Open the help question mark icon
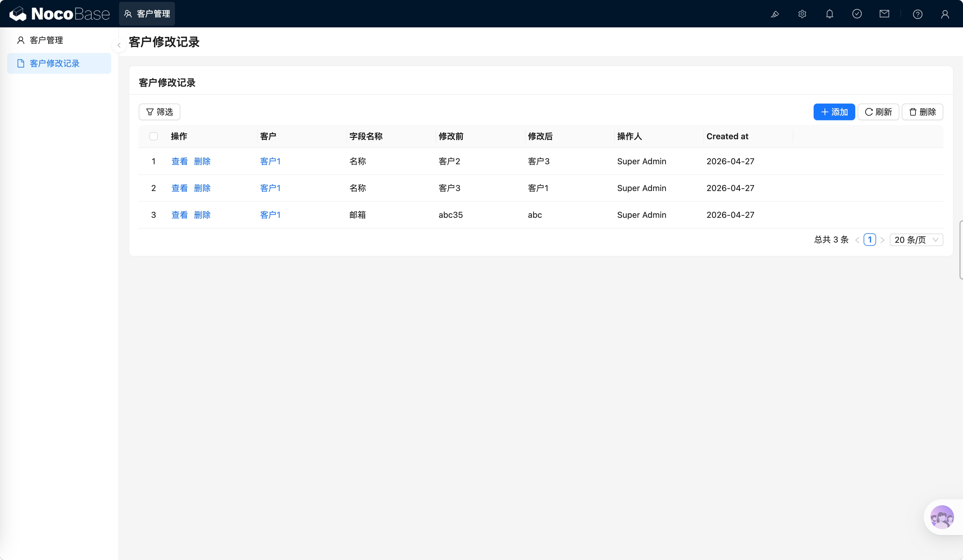Screen dimensions: 963x560 [x=917, y=14]
